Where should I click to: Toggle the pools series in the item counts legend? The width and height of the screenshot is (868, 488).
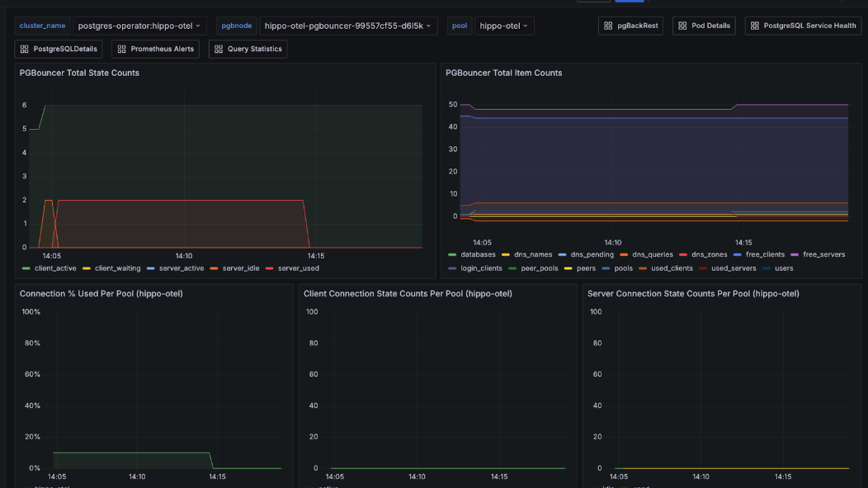click(625, 268)
